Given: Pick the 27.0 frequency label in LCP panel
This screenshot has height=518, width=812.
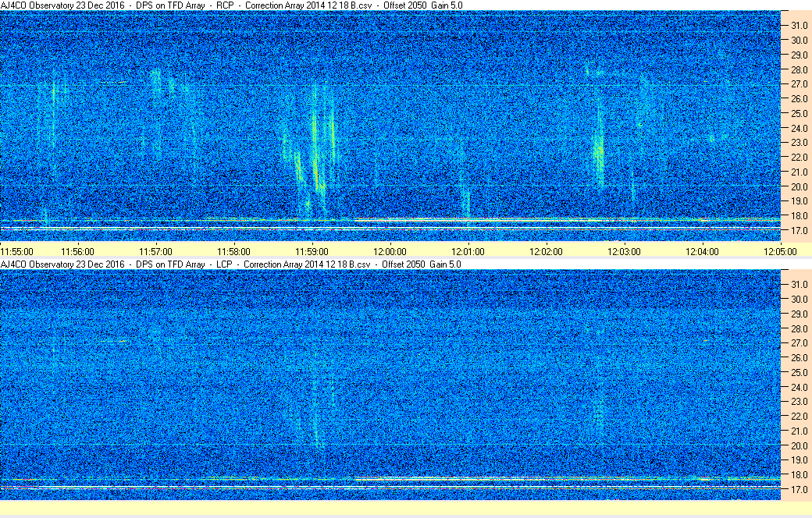Looking at the screenshot, I should tap(799, 343).
